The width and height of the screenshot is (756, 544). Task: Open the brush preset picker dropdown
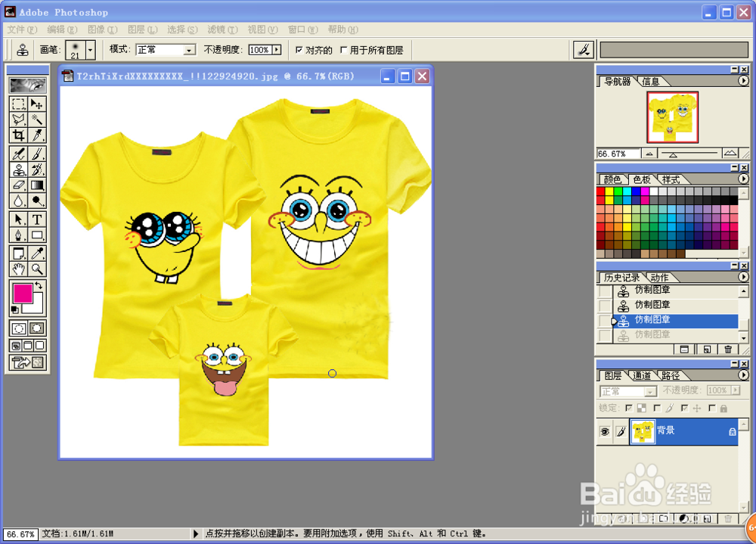[x=90, y=50]
